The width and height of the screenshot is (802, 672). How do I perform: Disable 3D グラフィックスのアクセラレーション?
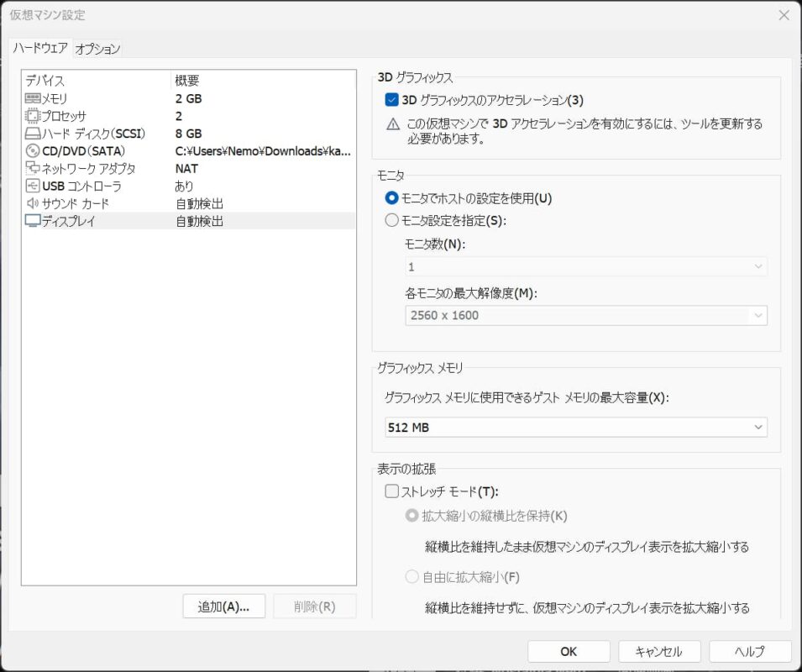coord(393,98)
